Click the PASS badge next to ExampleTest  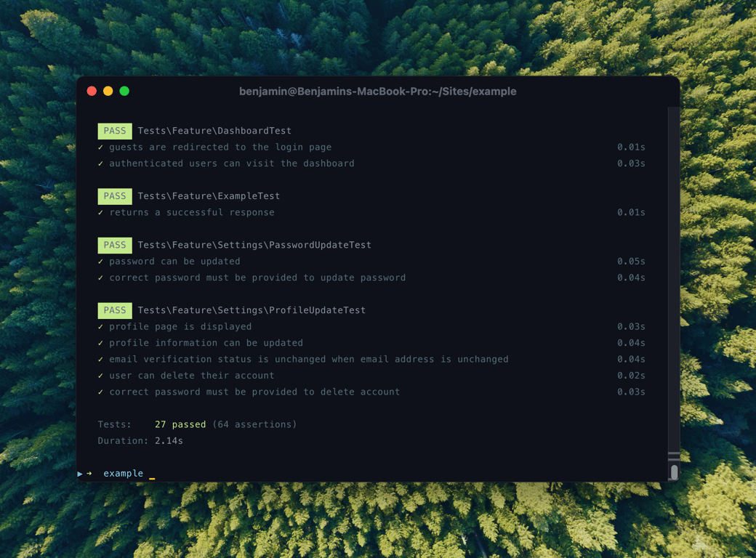(114, 195)
